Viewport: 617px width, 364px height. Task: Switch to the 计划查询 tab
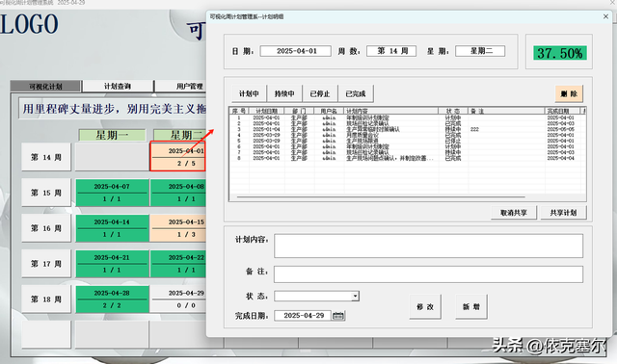pos(118,86)
